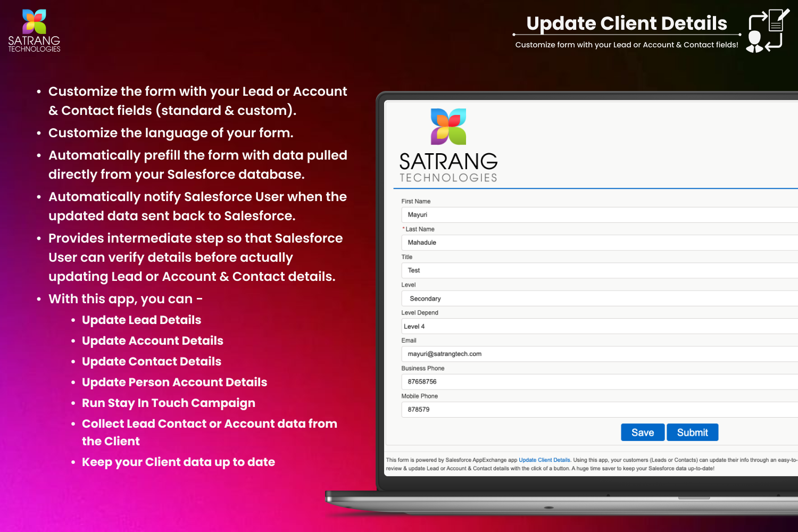Click the Email field with mayuri@satrangtech.com
798x532 pixels.
600,354
